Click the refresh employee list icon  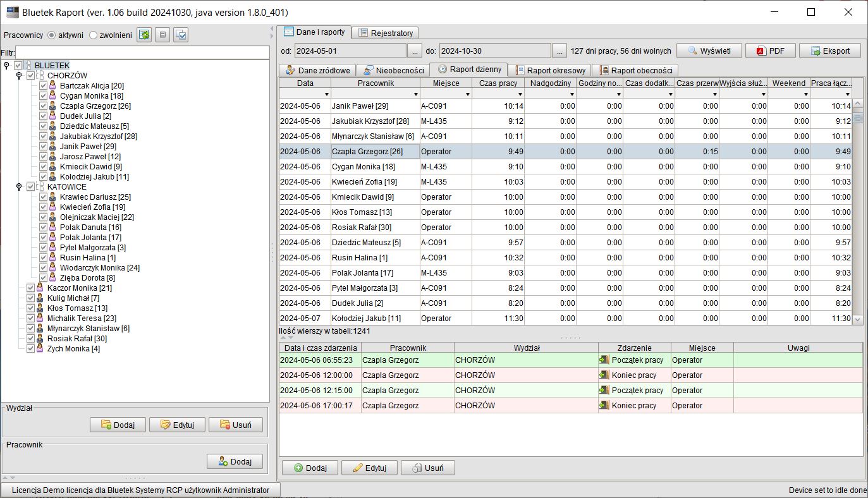[x=144, y=35]
